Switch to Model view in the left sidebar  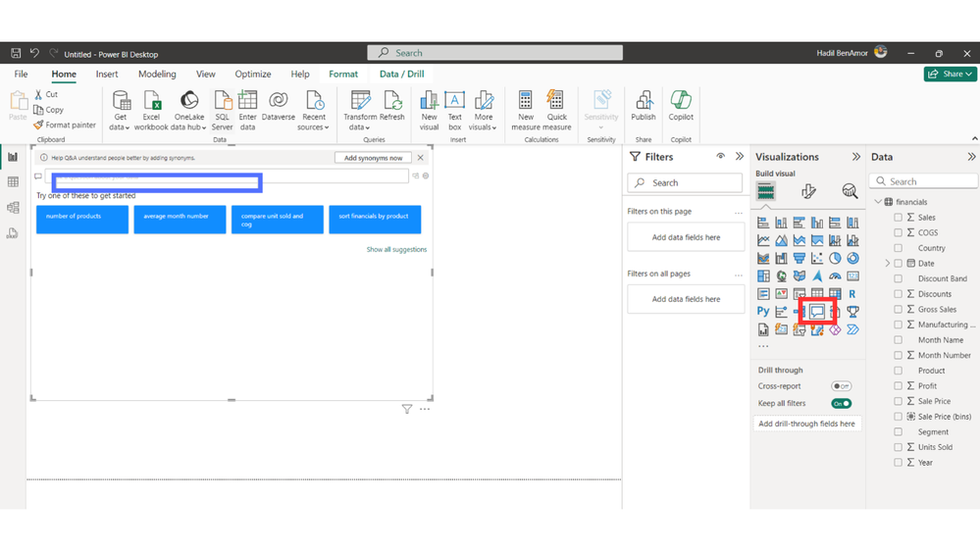pos(13,208)
